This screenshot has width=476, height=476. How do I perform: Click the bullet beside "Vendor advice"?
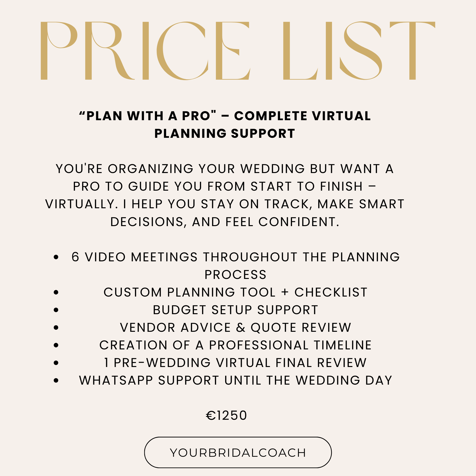click(x=56, y=328)
